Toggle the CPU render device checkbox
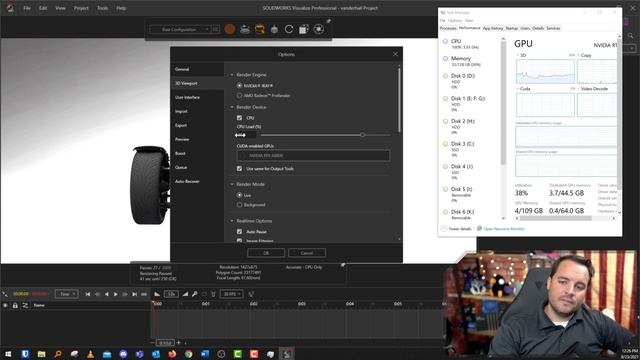 (x=240, y=118)
